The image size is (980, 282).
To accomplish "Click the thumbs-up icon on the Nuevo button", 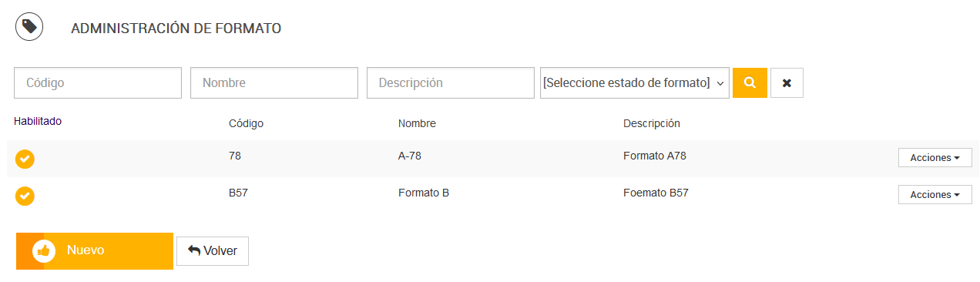I will pos(44,251).
